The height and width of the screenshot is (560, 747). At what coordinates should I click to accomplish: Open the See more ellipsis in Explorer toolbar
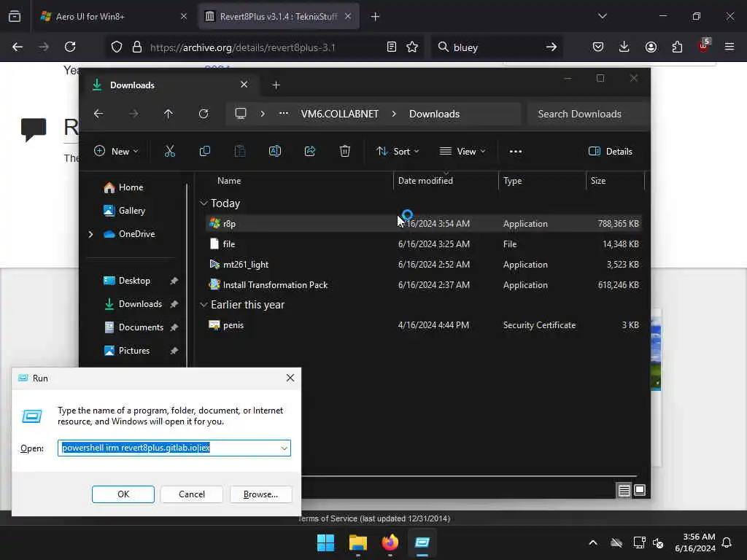pyautogui.click(x=516, y=152)
